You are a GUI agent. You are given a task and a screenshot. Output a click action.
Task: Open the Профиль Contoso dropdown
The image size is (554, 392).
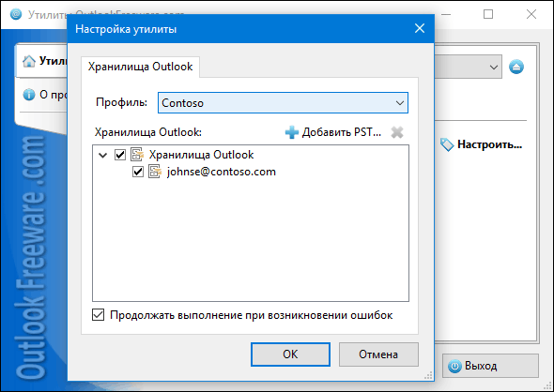tap(283, 102)
